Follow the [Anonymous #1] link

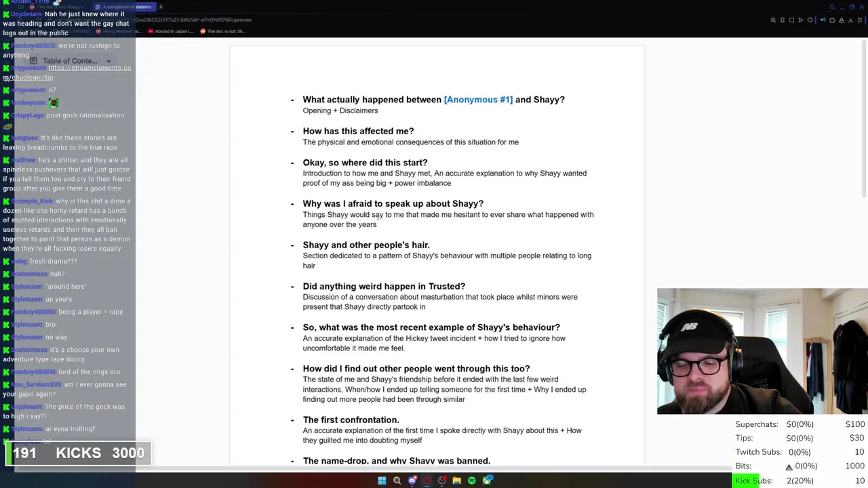point(478,100)
